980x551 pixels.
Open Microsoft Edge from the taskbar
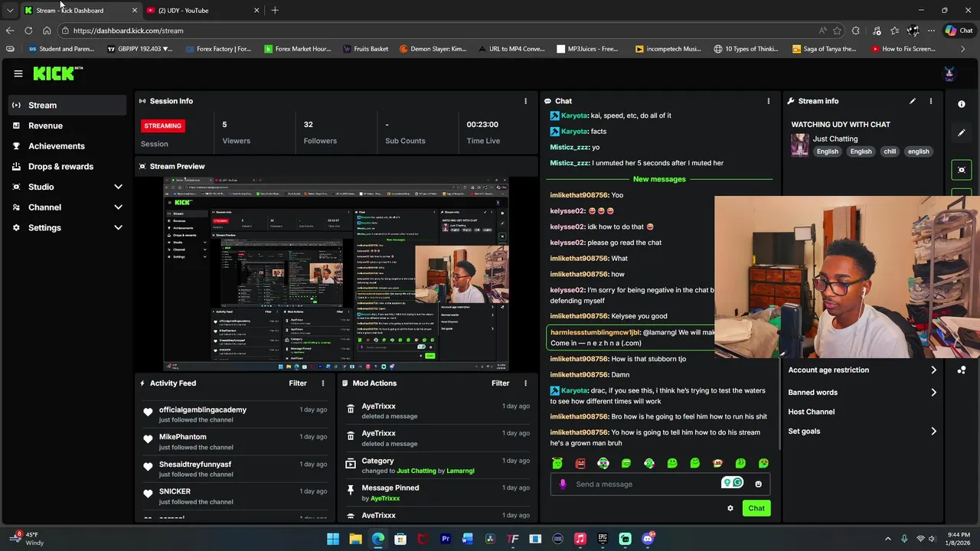point(378,539)
